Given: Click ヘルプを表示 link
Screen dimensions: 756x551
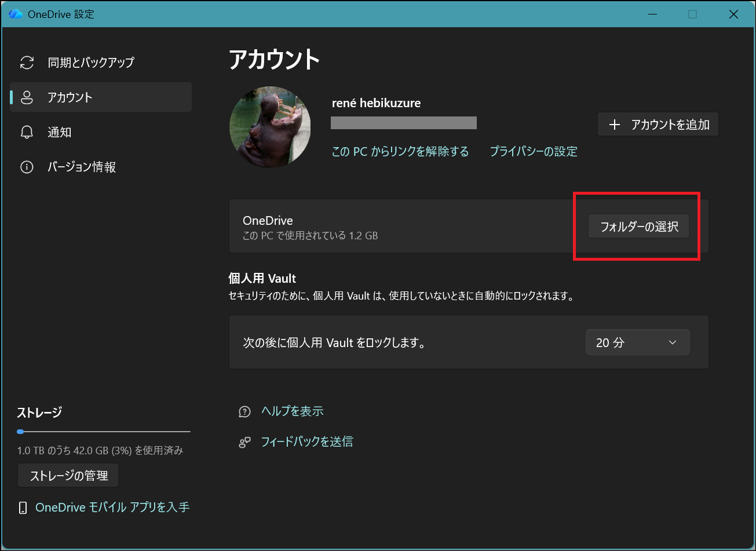Looking at the screenshot, I should pos(293,411).
